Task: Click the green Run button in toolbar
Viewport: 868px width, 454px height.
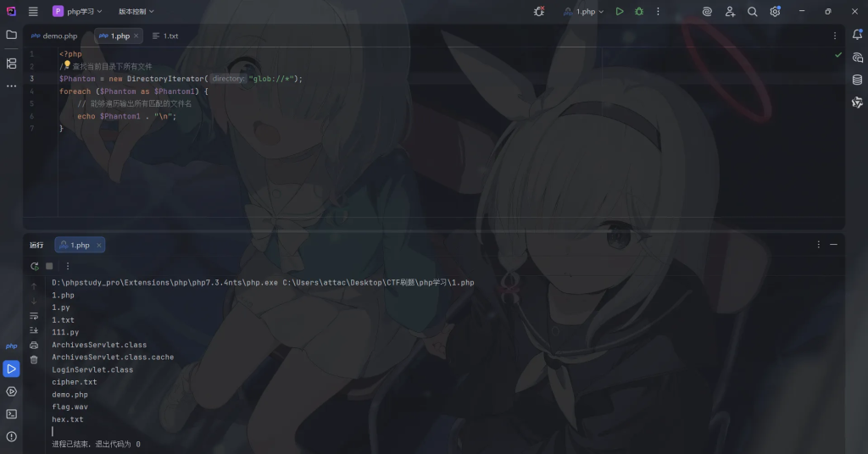Action: pyautogui.click(x=620, y=12)
